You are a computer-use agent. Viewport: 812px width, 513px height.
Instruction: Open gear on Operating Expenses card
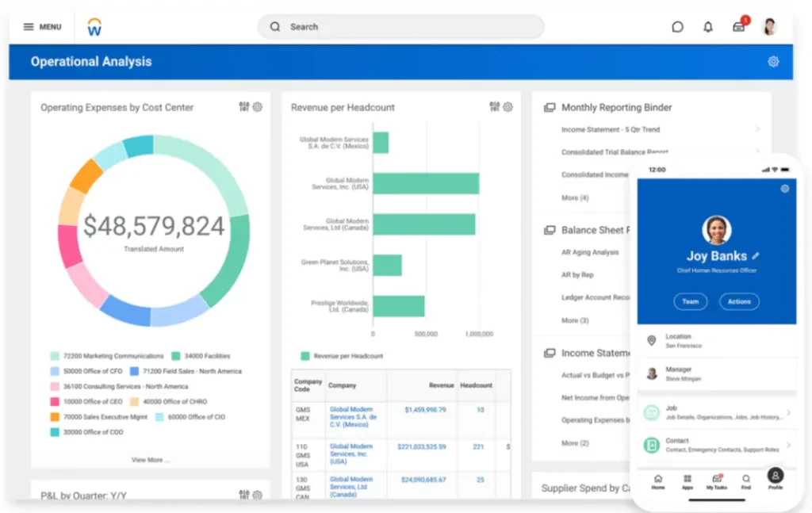[x=258, y=107]
